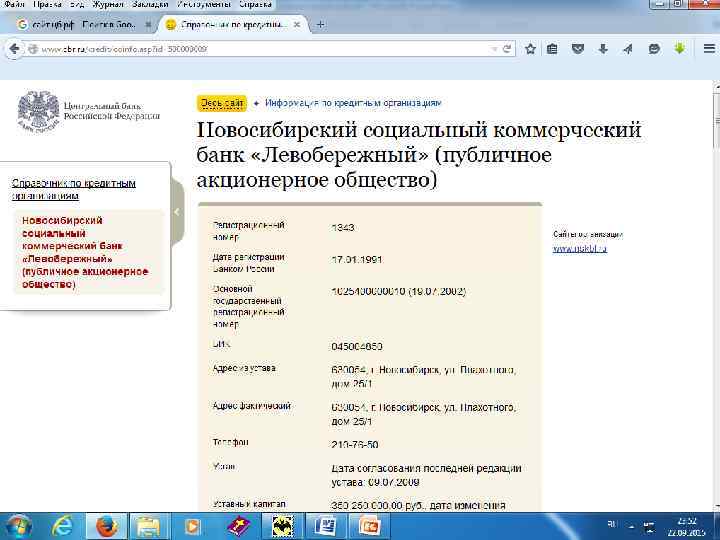This screenshot has width=720, height=540.
Task: Open the Инструменты menu
Action: pyautogui.click(x=204, y=4)
